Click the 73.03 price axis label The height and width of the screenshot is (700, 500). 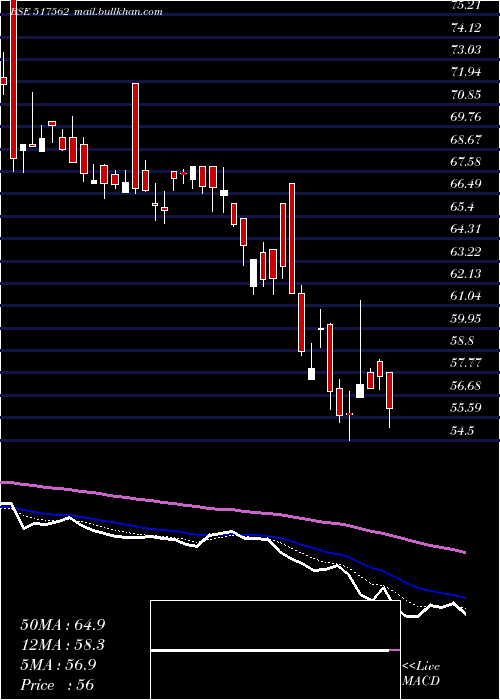pyautogui.click(x=467, y=50)
